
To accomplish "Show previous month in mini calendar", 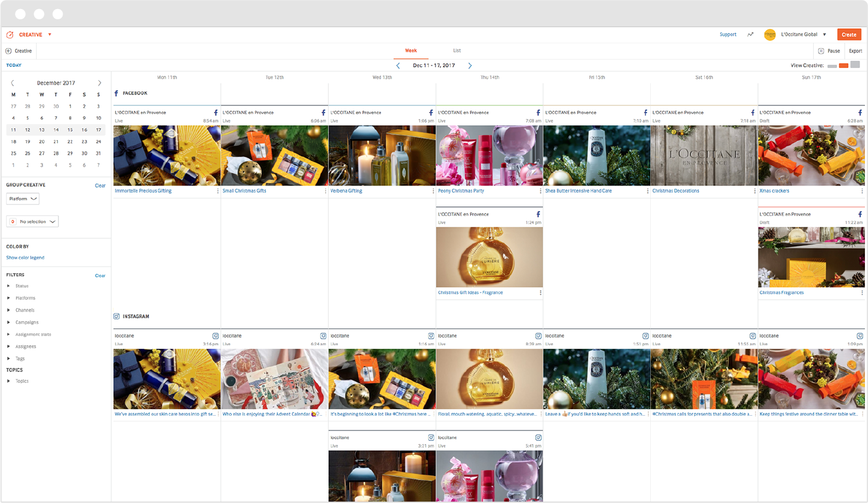I will click(13, 83).
